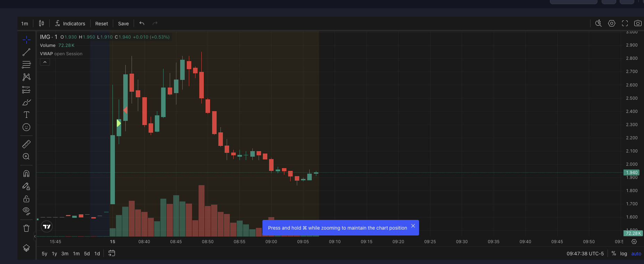Dismiss the zooming hint notification
Screen dimensions: 644x264
tap(413, 226)
